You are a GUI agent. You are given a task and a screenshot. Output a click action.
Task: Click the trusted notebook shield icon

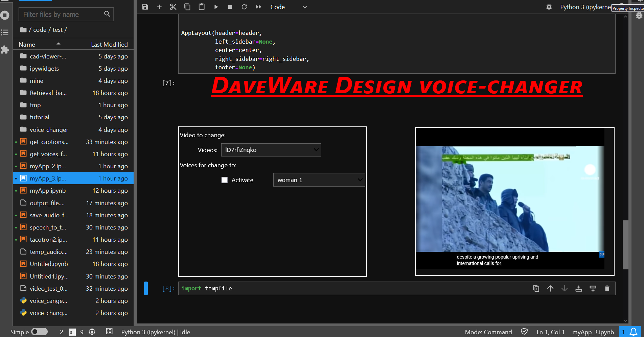point(524,332)
